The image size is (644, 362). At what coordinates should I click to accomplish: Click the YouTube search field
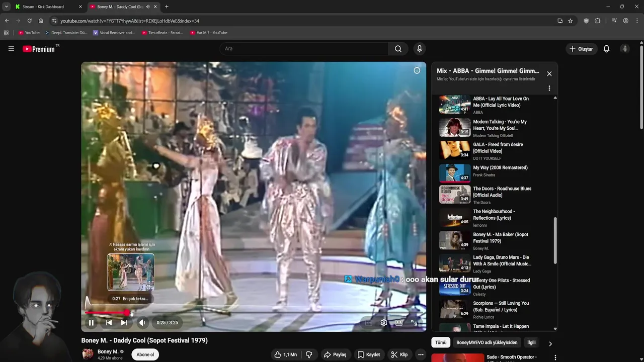304,49
